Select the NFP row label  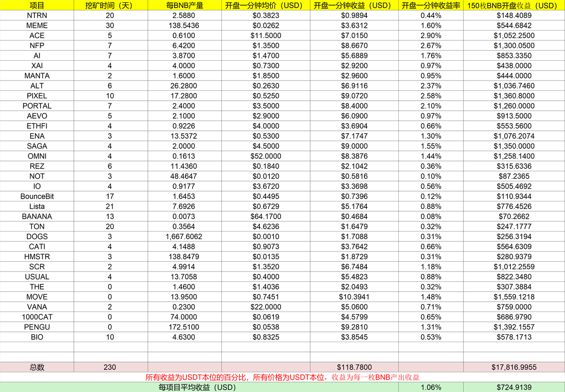tap(37, 46)
